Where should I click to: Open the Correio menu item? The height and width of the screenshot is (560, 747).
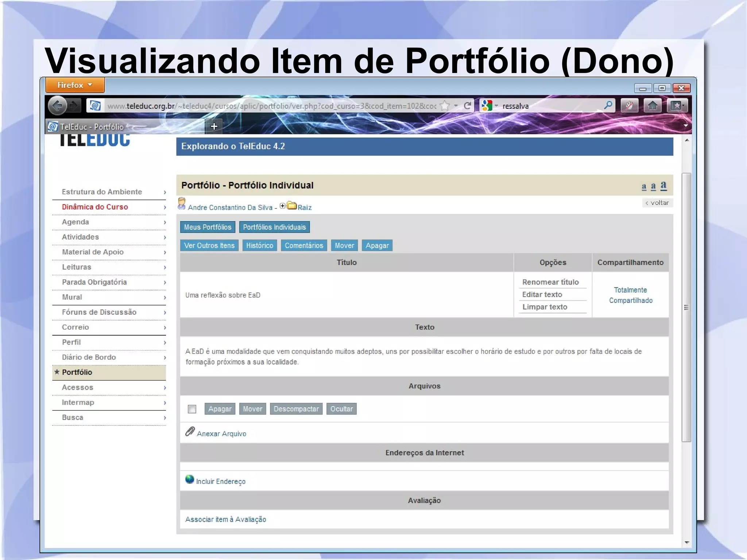tap(75, 327)
